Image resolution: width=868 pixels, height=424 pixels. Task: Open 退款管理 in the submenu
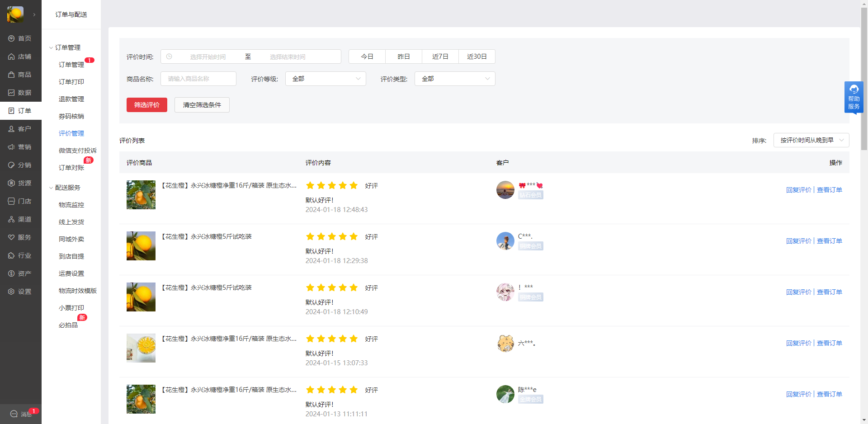click(71, 99)
